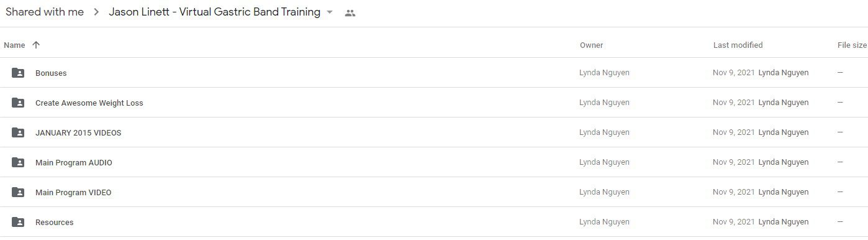Click the Main Program VIDEO folder icon
Screen dimensions: 868x240
click(x=18, y=192)
